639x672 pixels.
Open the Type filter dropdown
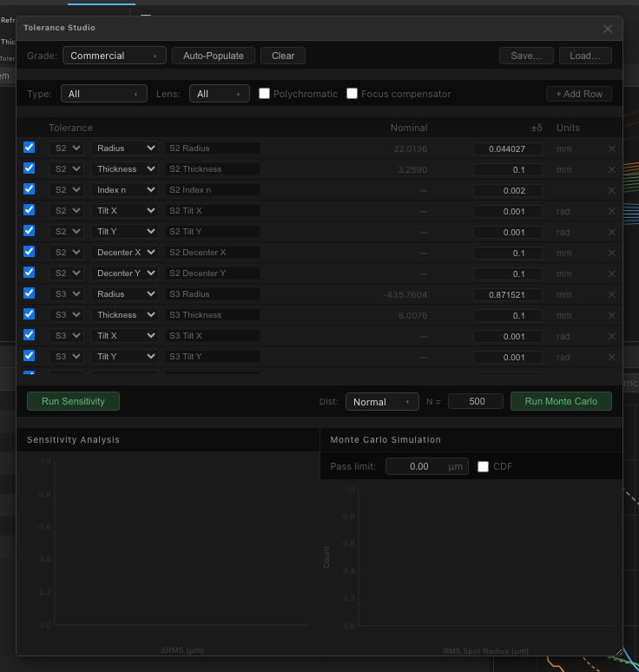pos(103,94)
